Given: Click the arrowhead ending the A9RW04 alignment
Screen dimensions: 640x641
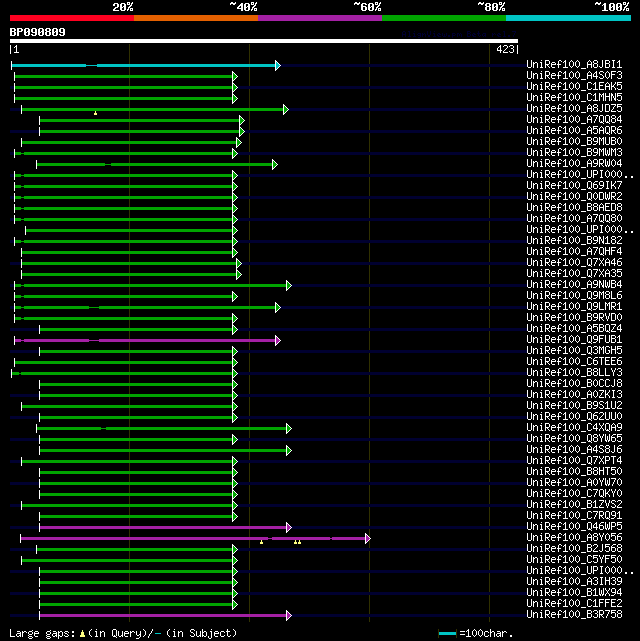Looking at the screenshot, I should point(275,165).
